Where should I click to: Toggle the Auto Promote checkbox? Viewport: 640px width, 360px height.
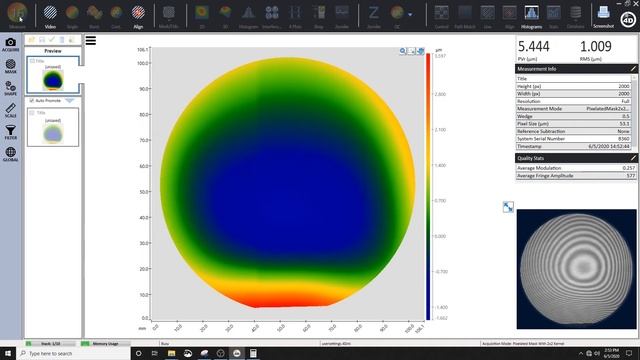coord(32,100)
